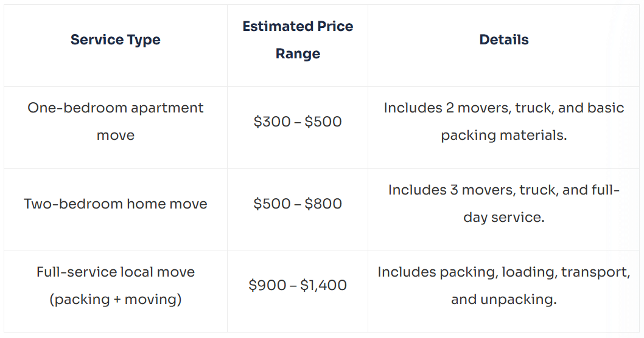Select the 3 movers full-day service details
644x338 pixels.
(x=504, y=204)
